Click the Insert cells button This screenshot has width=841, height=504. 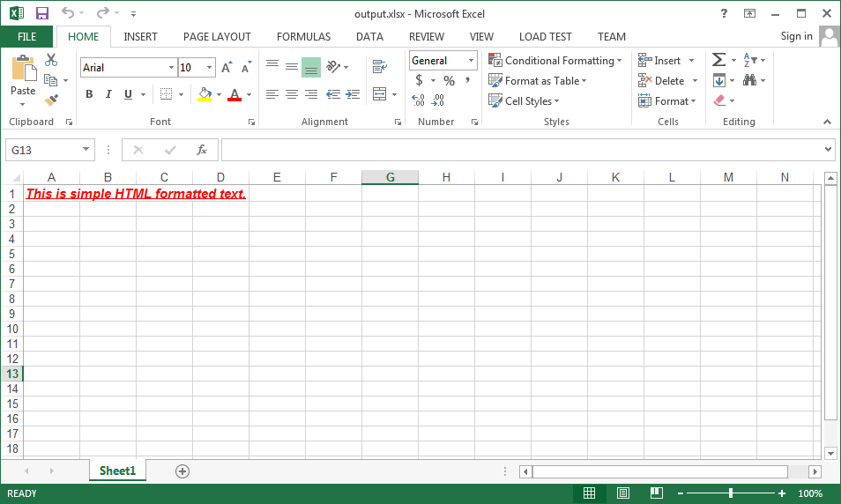659,60
